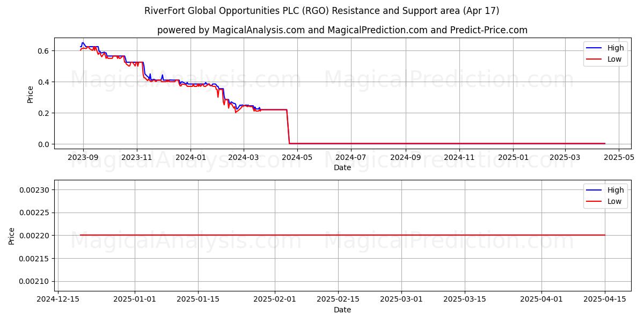Click the steep price drop line near 2024-05
Image resolution: width=644 pixels, height=322 pixels.
pos(288,127)
